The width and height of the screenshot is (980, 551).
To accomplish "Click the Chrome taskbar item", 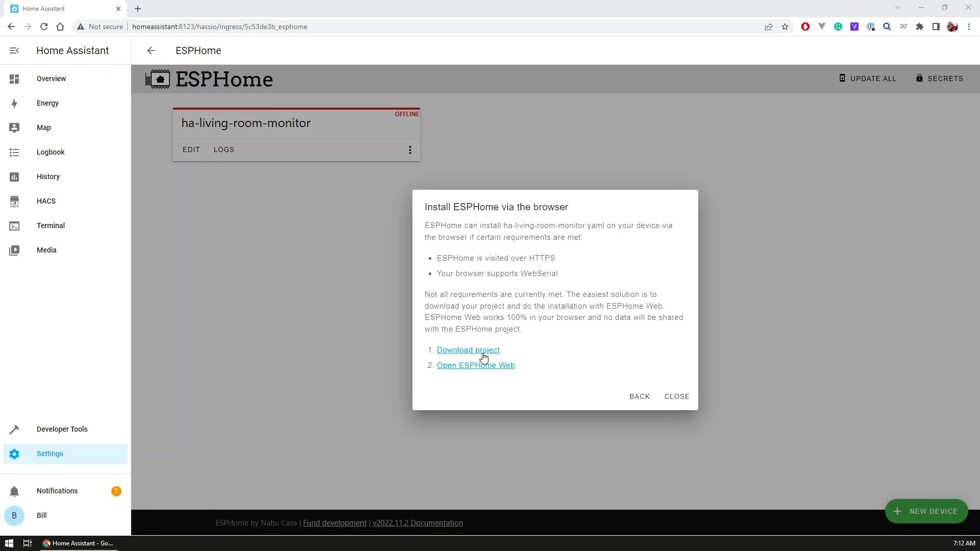I will coord(79,543).
